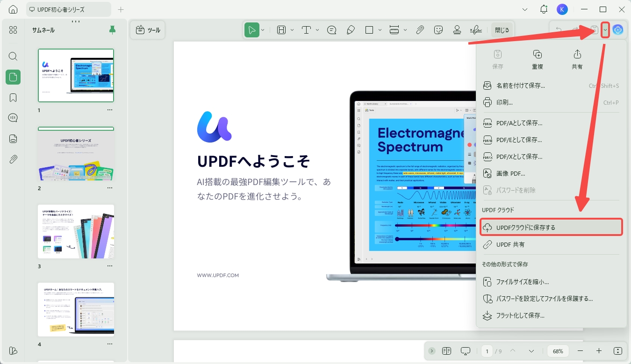Open the notifications bell
The height and width of the screenshot is (364, 631).
tap(544, 9)
